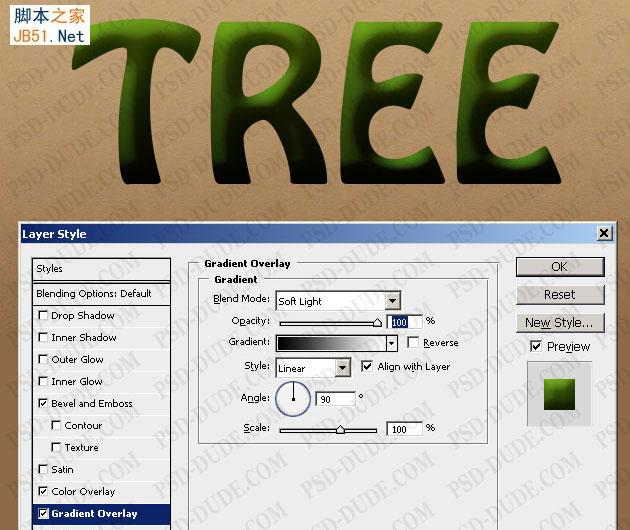Screen dimensions: 630x530
Task: Click the black-to-white gradient swatch
Action: [x=331, y=343]
